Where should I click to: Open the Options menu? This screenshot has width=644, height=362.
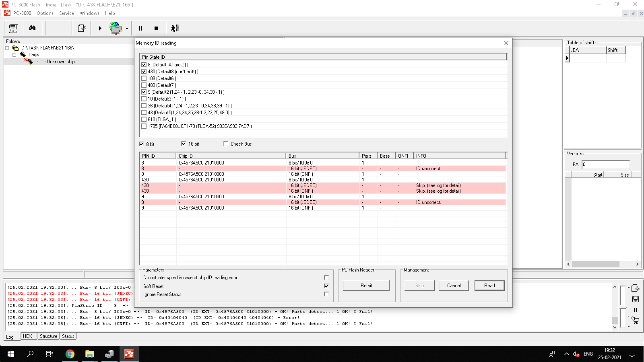45,13
